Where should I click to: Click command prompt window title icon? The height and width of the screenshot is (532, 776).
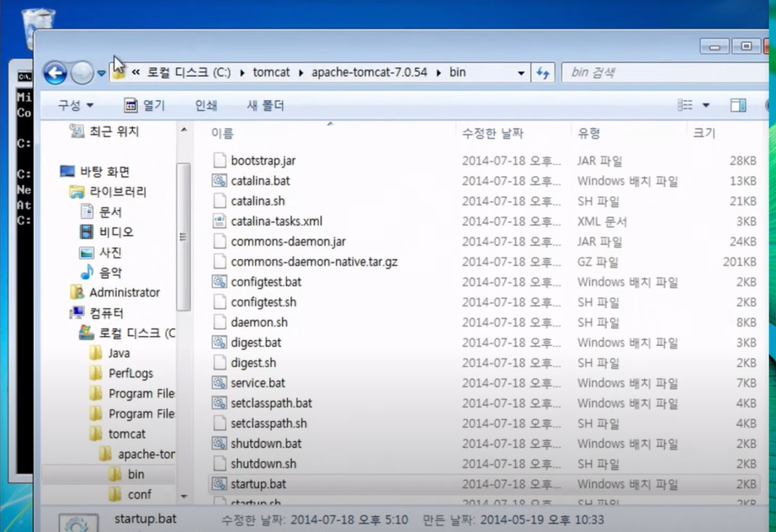pyautogui.click(x=24, y=77)
